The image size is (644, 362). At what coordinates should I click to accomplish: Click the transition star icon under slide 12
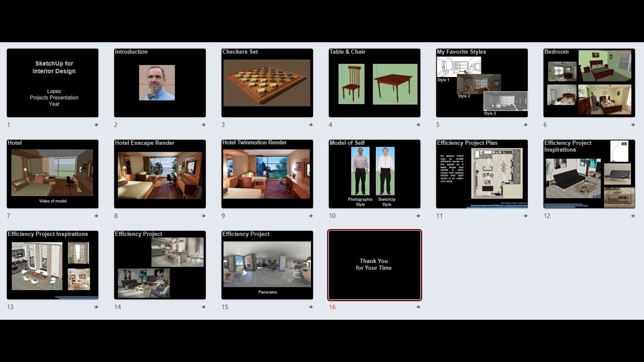(633, 216)
